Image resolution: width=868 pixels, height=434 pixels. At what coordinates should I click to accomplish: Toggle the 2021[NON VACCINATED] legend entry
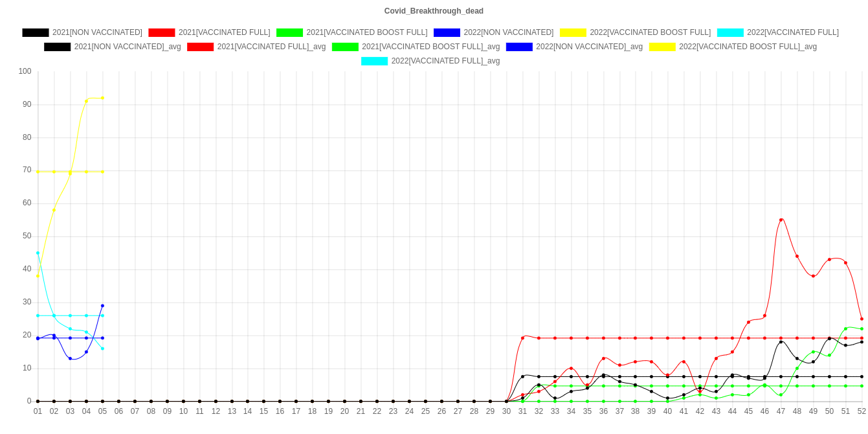97,32
